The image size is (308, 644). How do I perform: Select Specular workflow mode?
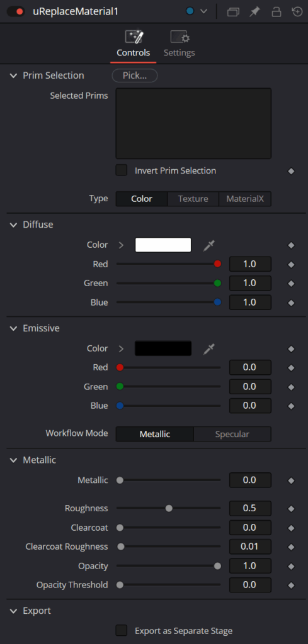coord(232,434)
